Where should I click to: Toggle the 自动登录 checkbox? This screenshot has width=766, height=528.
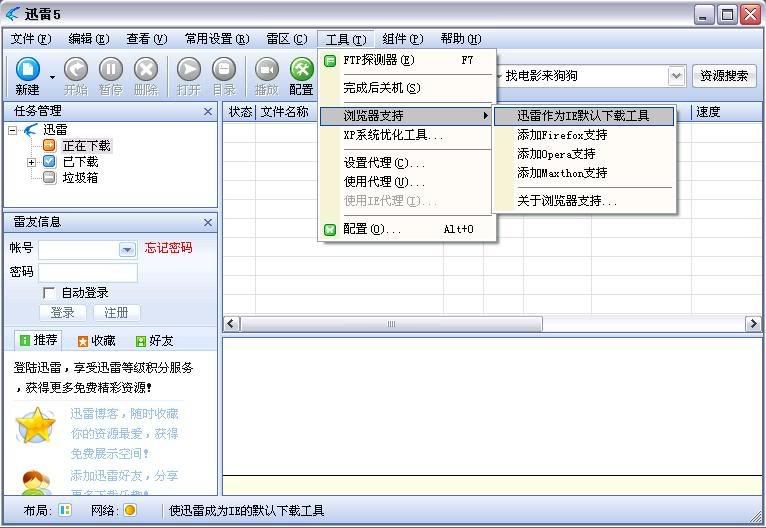pos(49,293)
